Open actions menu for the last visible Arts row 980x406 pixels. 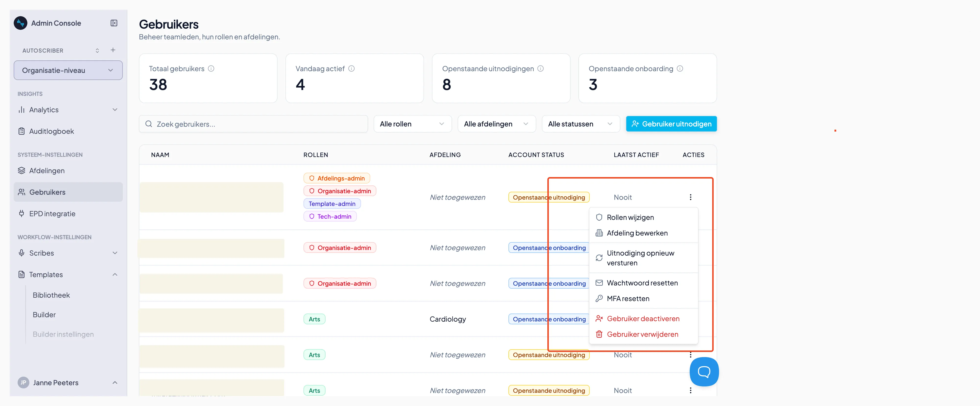pyautogui.click(x=690, y=390)
